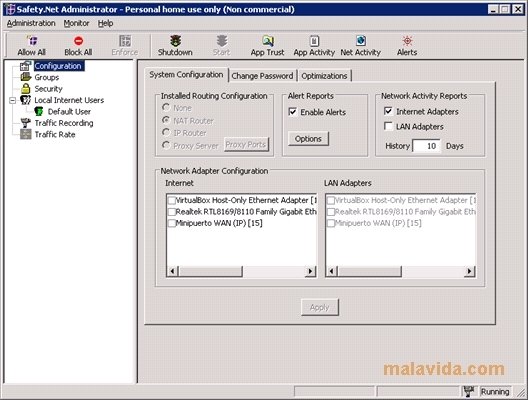The width and height of the screenshot is (528, 400).
Task: Click the status bar network icon
Action: [x=469, y=391]
